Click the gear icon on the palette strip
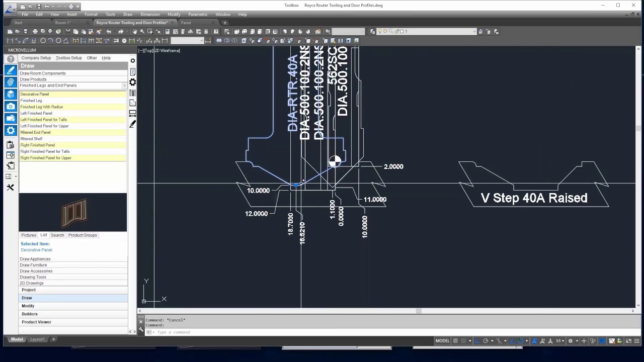The height and width of the screenshot is (362, 644). (x=133, y=82)
